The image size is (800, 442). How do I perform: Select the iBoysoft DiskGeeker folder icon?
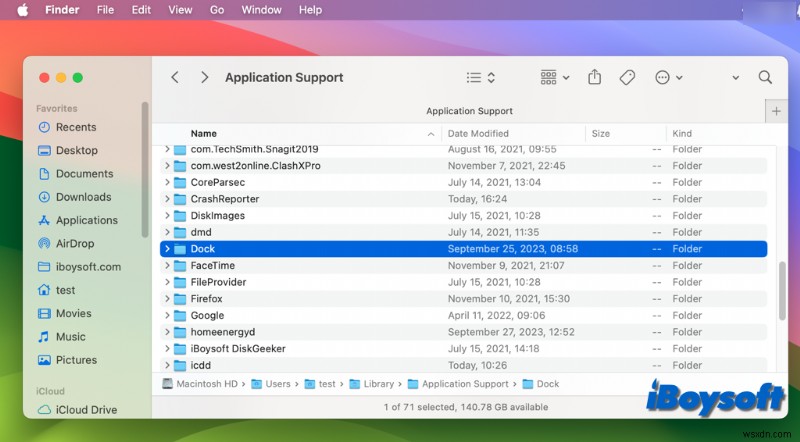(180, 349)
